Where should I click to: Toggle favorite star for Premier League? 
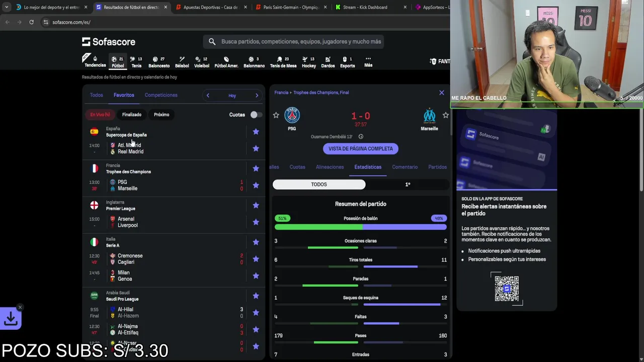pyautogui.click(x=256, y=205)
